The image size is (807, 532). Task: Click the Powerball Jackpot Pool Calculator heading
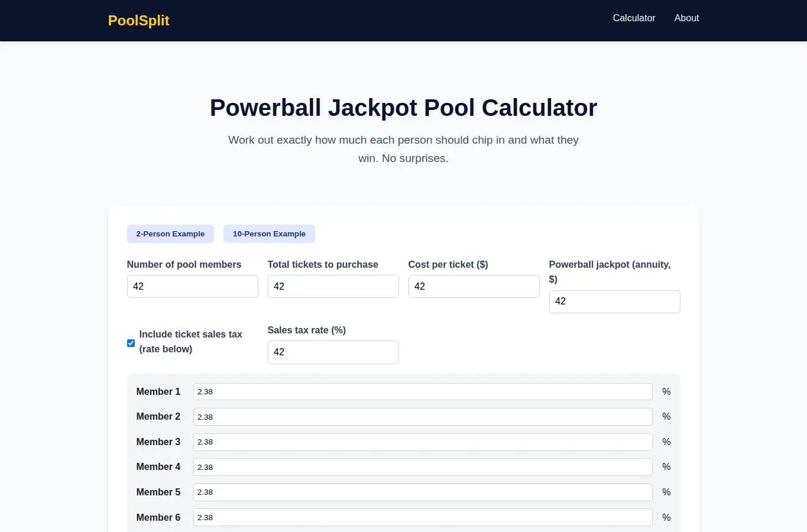click(403, 108)
